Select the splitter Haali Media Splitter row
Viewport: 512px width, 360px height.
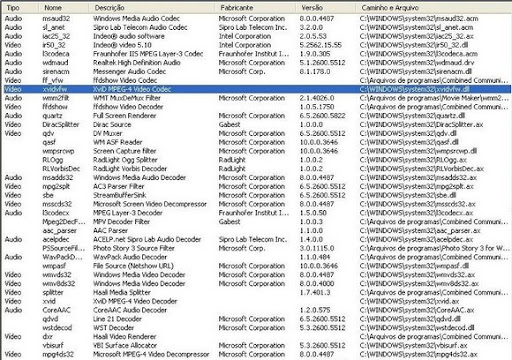tap(257, 292)
